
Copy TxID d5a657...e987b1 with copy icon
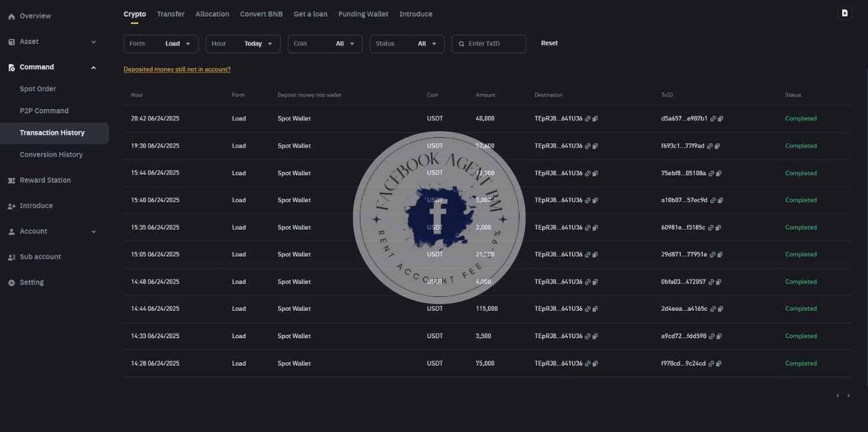[x=720, y=118]
